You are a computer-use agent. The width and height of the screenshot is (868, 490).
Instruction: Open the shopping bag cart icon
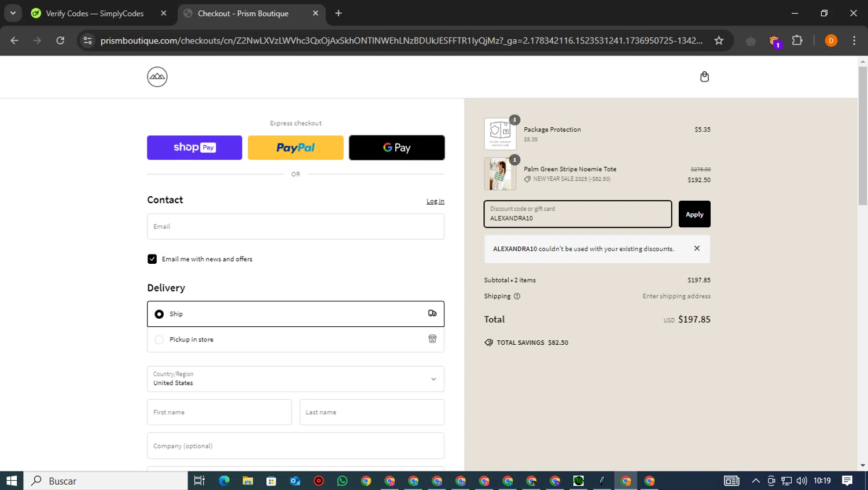coord(704,76)
